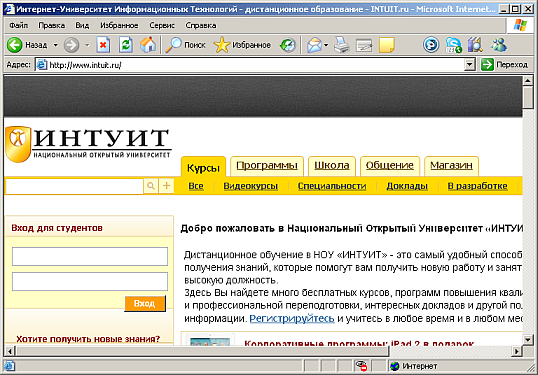This screenshot has height=375, width=538.
Task: Click the Интернет zone globe in status bar
Action: [395, 366]
